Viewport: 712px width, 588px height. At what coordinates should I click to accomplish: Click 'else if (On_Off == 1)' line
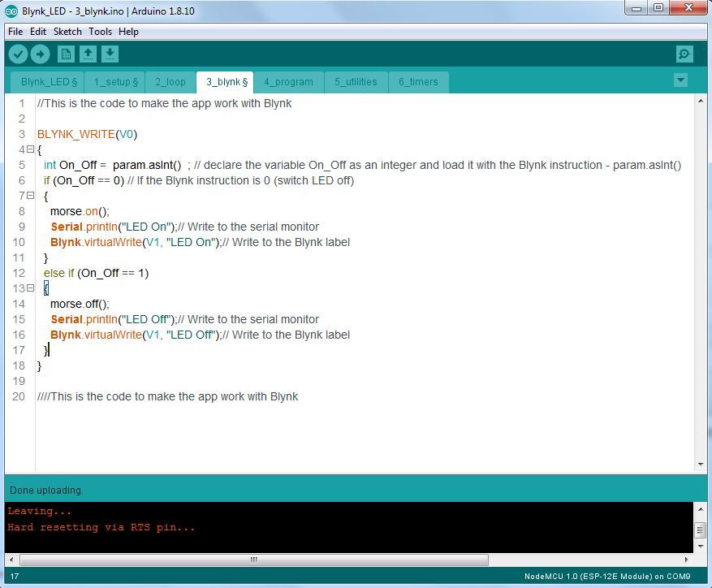[97, 273]
